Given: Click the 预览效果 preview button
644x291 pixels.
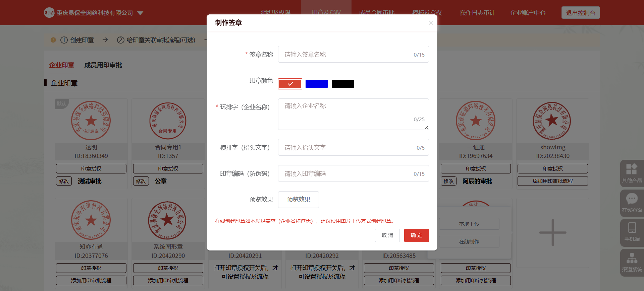Looking at the screenshot, I should pyautogui.click(x=298, y=200).
